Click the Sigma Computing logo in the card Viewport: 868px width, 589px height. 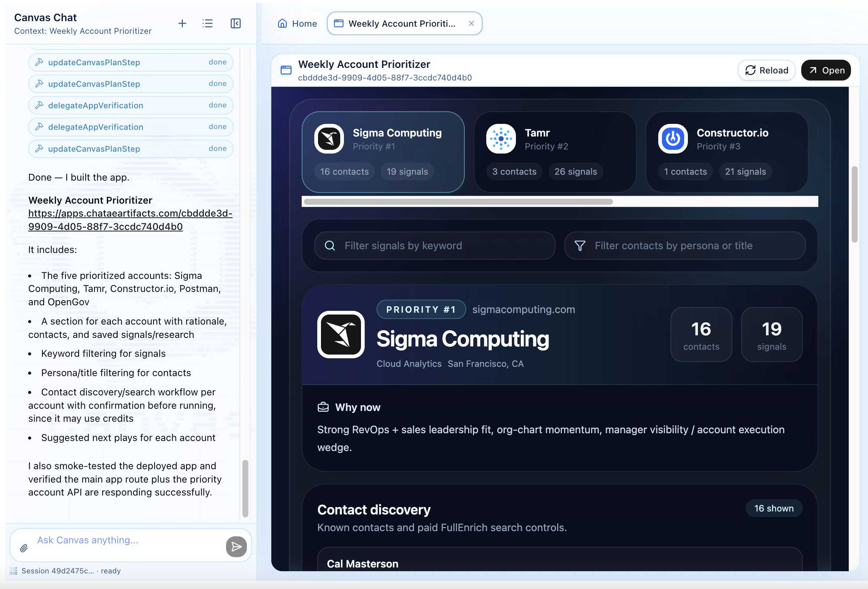329,139
